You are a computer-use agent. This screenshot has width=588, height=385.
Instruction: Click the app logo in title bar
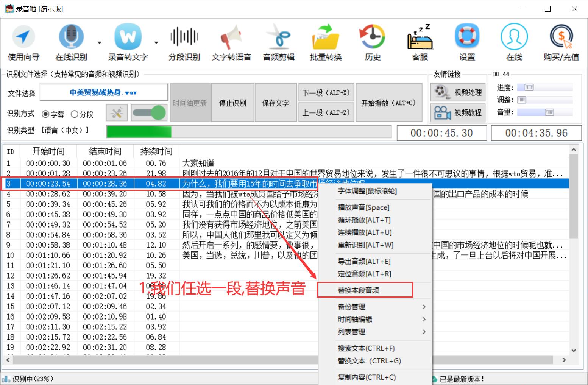[9, 9]
